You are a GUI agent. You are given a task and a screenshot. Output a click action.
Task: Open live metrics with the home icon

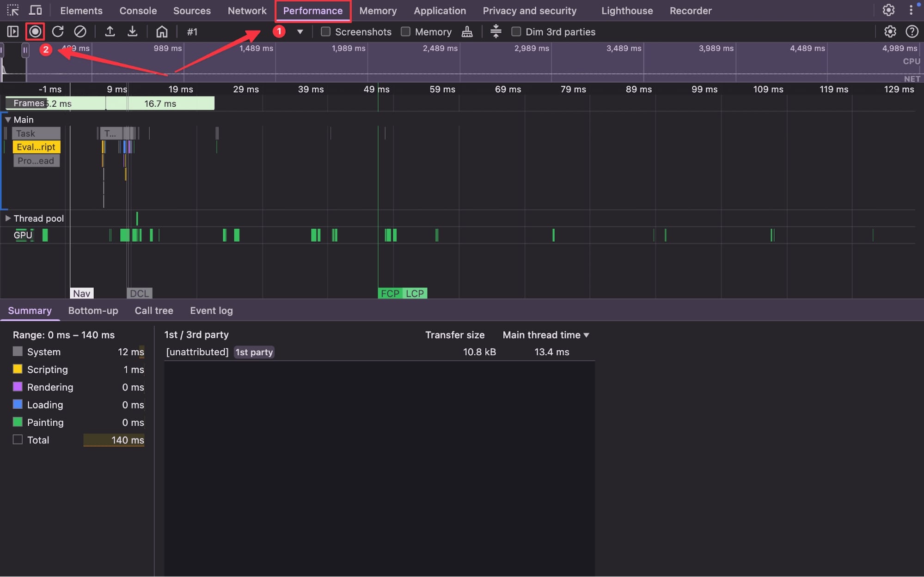click(161, 31)
